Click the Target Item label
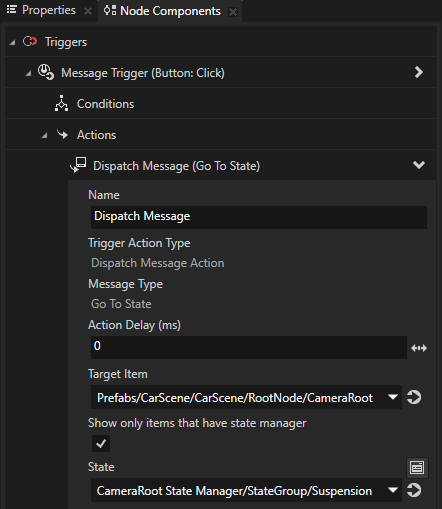The width and height of the screenshot is (442, 509). pyautogui.click(x=118, y=374)
